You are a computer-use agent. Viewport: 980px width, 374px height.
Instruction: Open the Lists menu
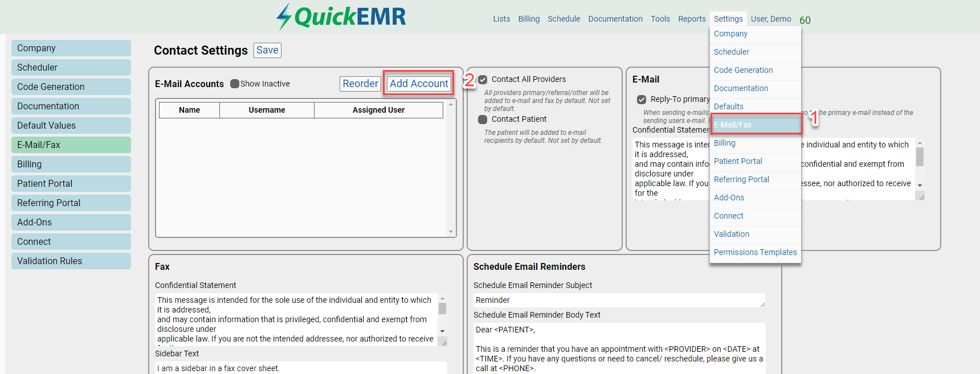(x=501, y=19)
